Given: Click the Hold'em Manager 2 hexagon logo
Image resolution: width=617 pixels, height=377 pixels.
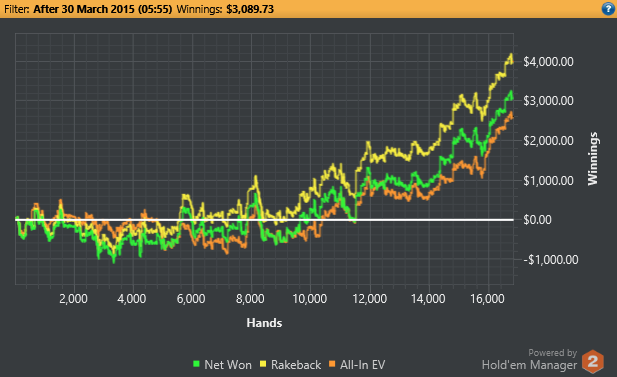Looking at the screenshot, I should (593, 361).
